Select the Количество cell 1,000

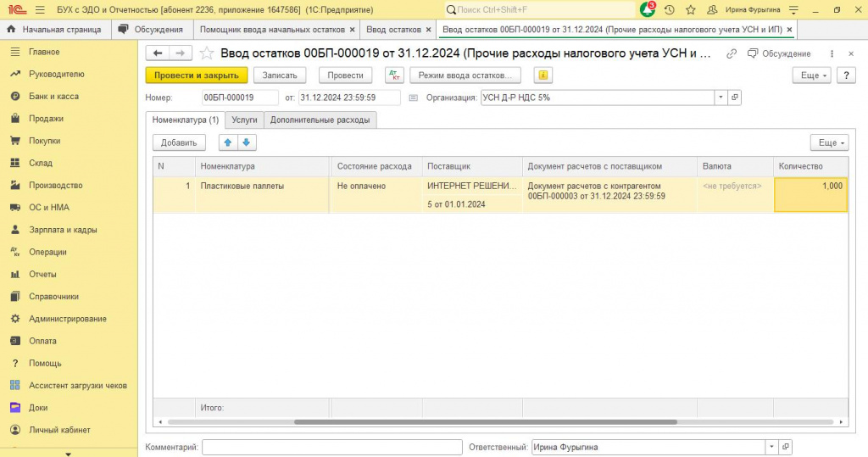tap(810, 195)
